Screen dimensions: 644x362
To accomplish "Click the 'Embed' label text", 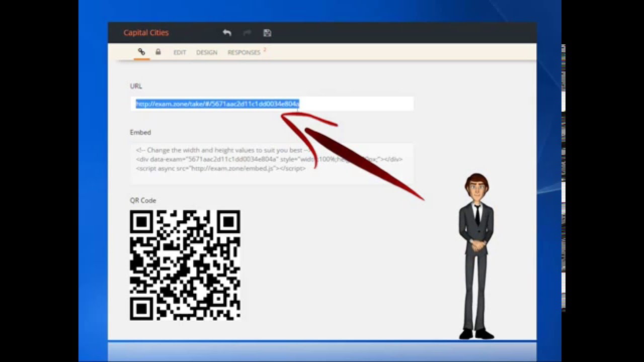I will click(140, 132).
